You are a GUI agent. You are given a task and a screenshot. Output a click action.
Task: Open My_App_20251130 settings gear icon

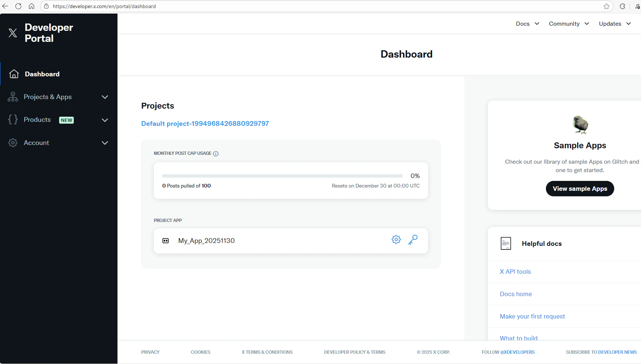coord(396,240)
